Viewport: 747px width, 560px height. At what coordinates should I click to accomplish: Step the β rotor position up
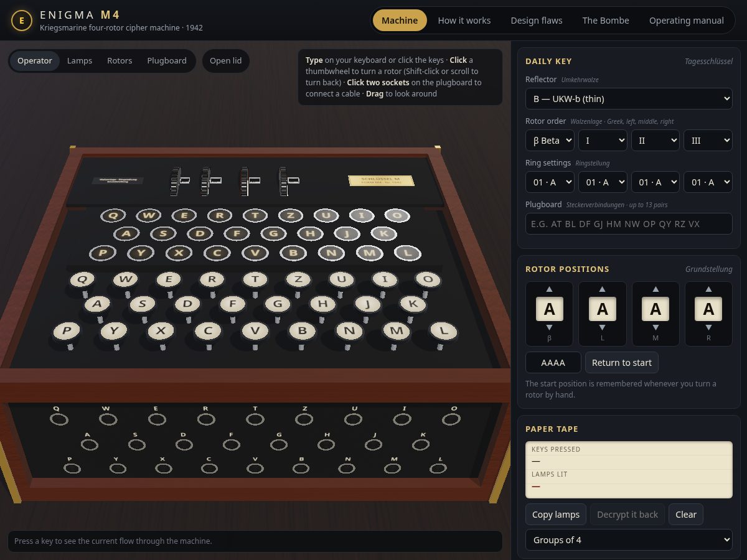pyautogui.click(x=549, y=289)
